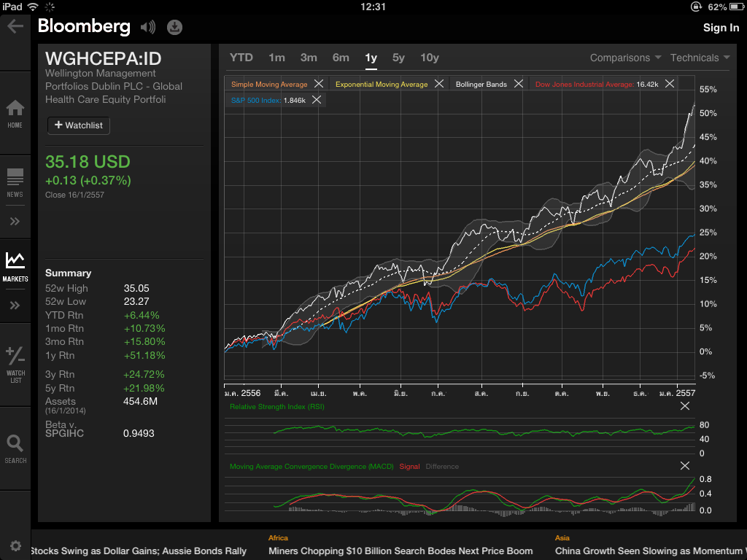Tap the battery indicator in status bar
The image size is (747, 560).
737,7
